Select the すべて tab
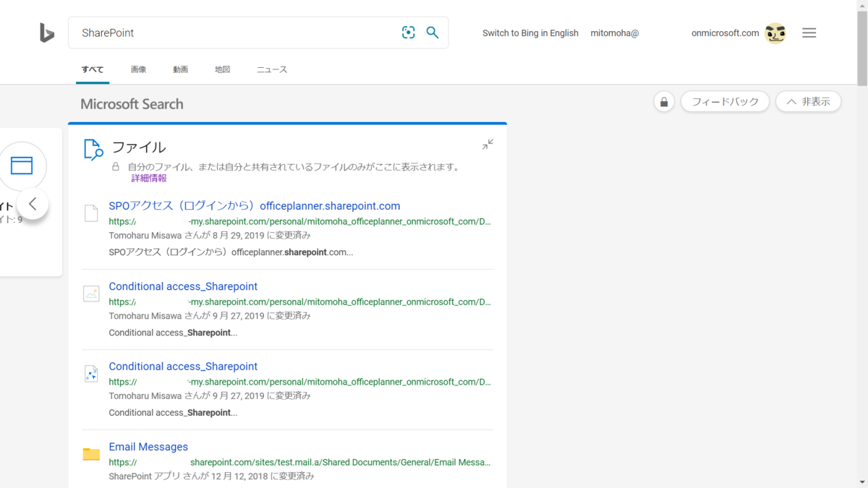The height and width of the screenshot is (488, 868). click(93, 69)
